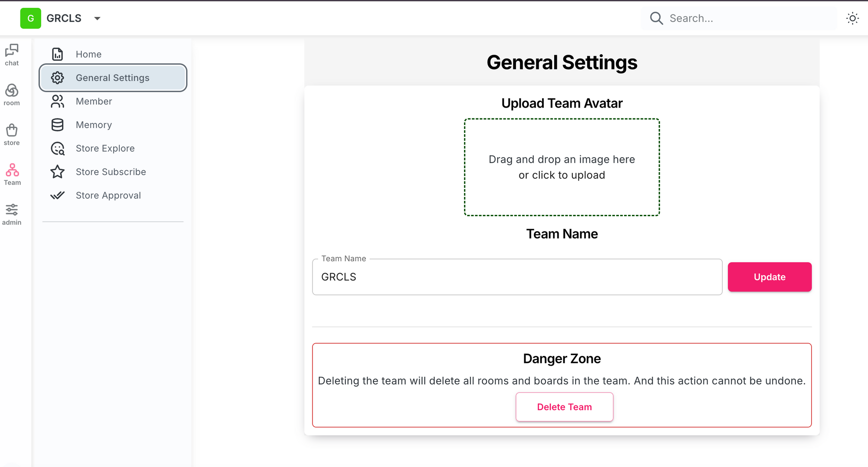Click the Store Approval double-check icon
Image resolution: width=868 pixels, height=467 pixels.
[57, 195]
